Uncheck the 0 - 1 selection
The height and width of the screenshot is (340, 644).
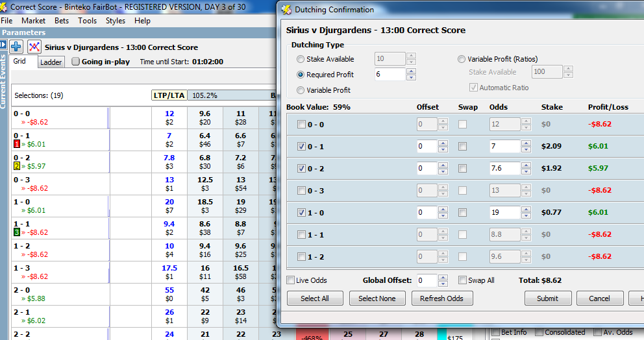[301, 147]
